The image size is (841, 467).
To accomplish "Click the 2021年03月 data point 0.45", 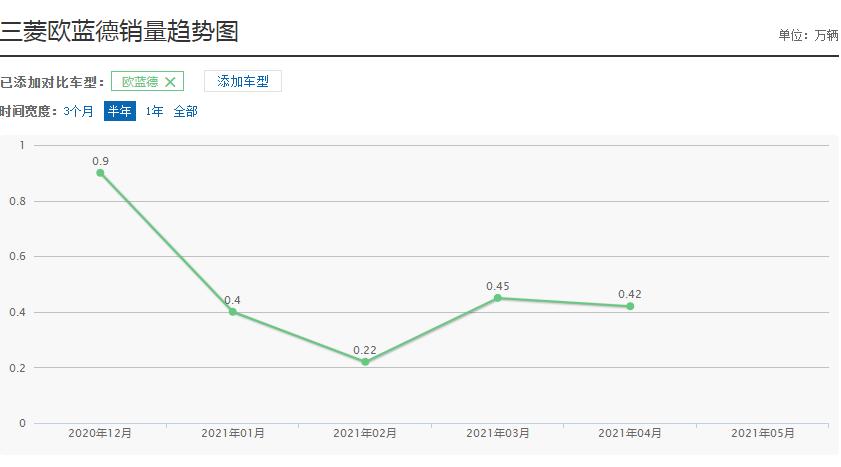I will tap(498, 298).
